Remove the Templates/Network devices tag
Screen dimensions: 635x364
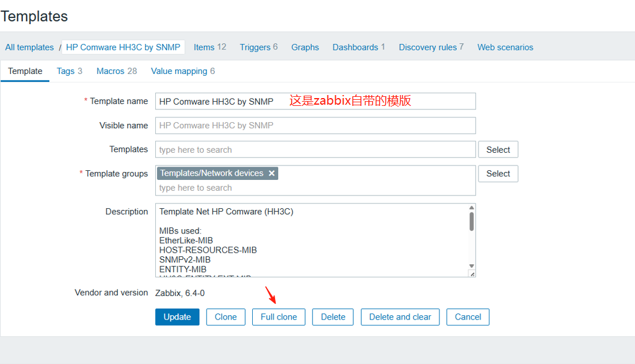(271, 173)
